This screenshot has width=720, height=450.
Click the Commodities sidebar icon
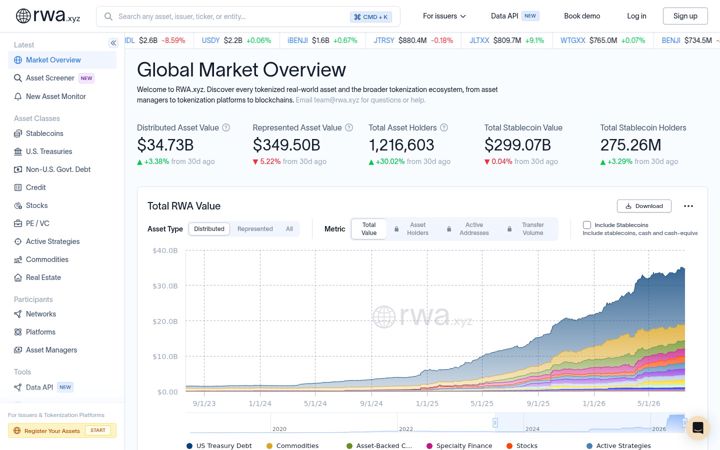coord(18,259)
